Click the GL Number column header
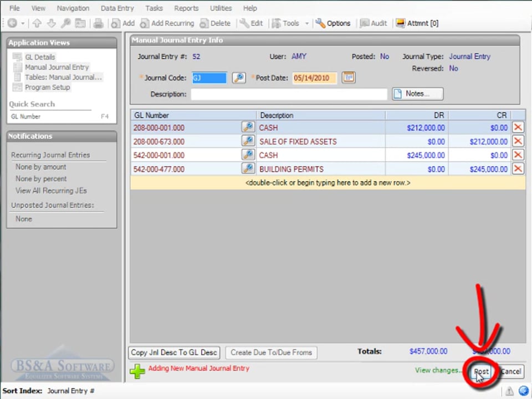Screen dimensions: 532x399 tap(194, 115)
